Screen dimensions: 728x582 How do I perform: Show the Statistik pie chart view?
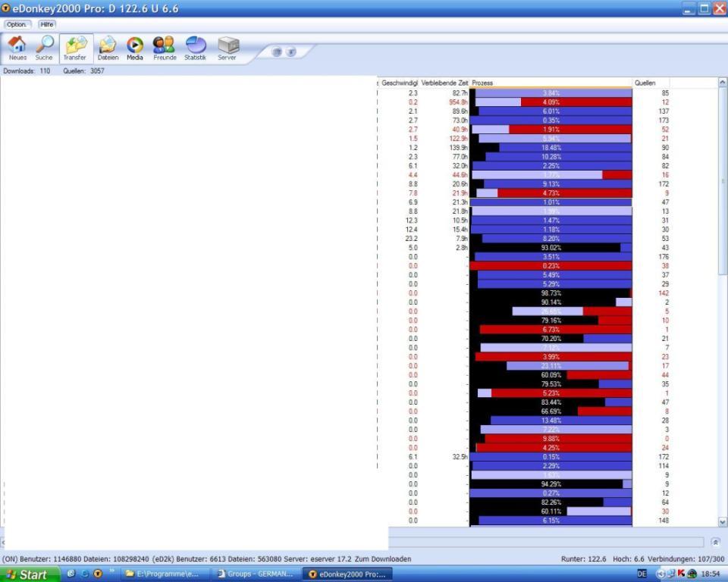tap(196, 48)
